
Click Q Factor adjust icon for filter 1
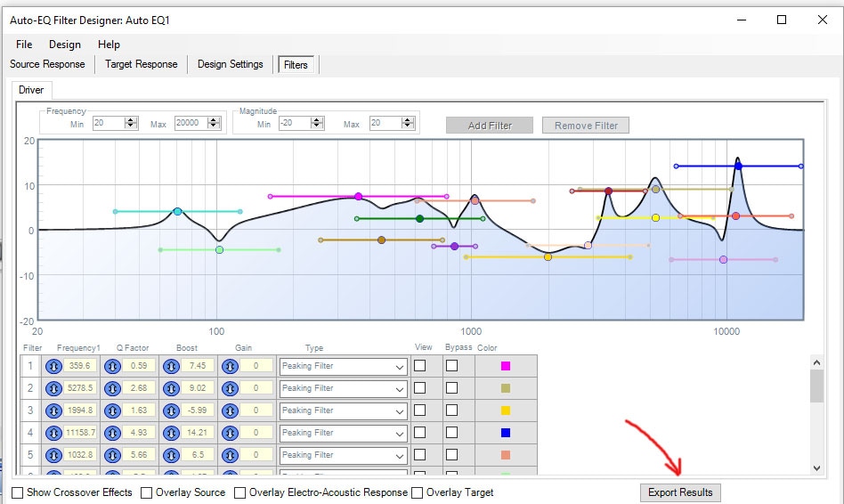pos(112,367)
